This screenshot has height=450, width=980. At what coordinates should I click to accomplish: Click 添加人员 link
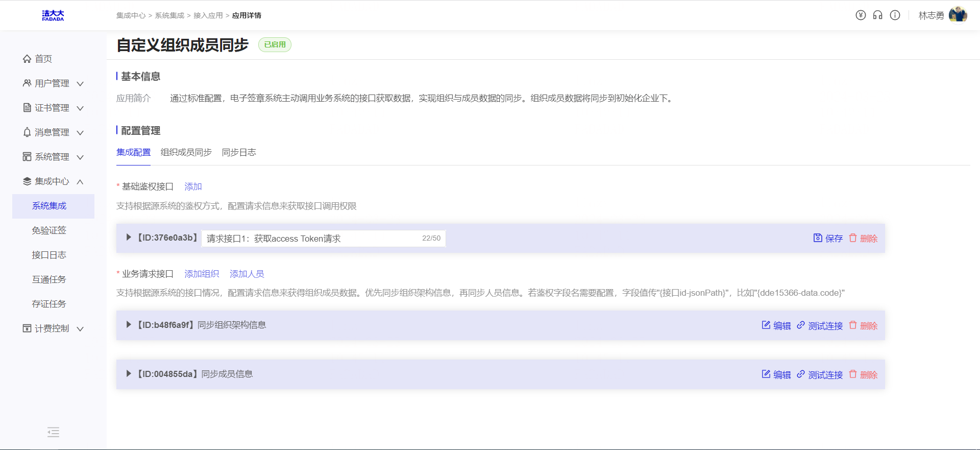click(247, 274)
